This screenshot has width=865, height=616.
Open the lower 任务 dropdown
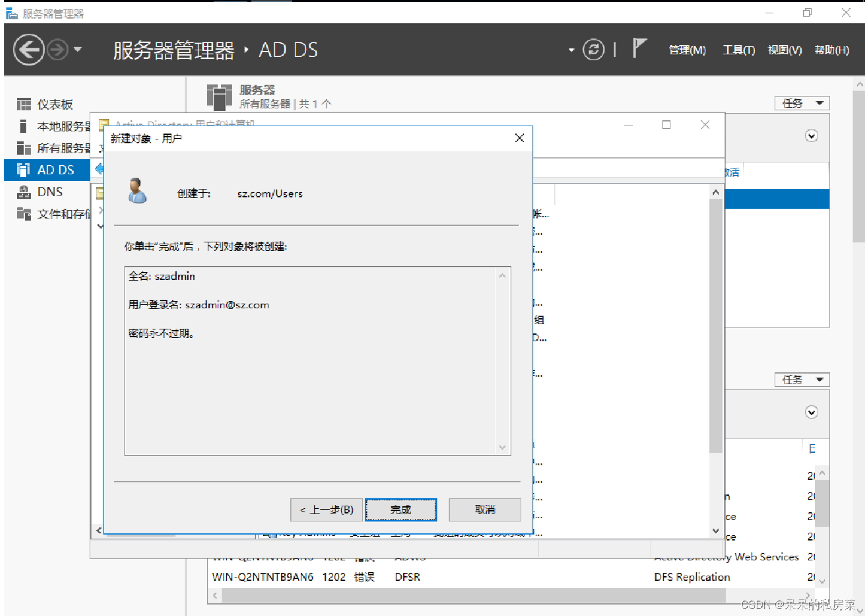click(x=802, y=380)
